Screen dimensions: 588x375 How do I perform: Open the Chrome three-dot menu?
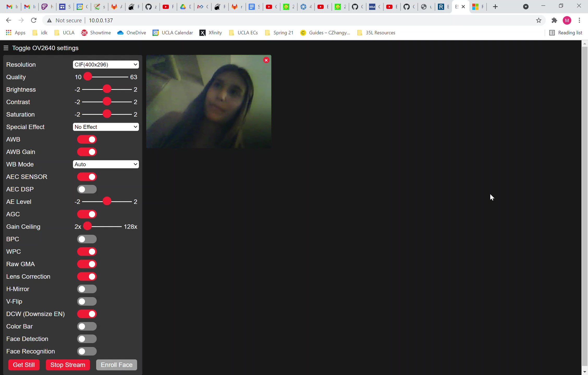coord(579,20)
